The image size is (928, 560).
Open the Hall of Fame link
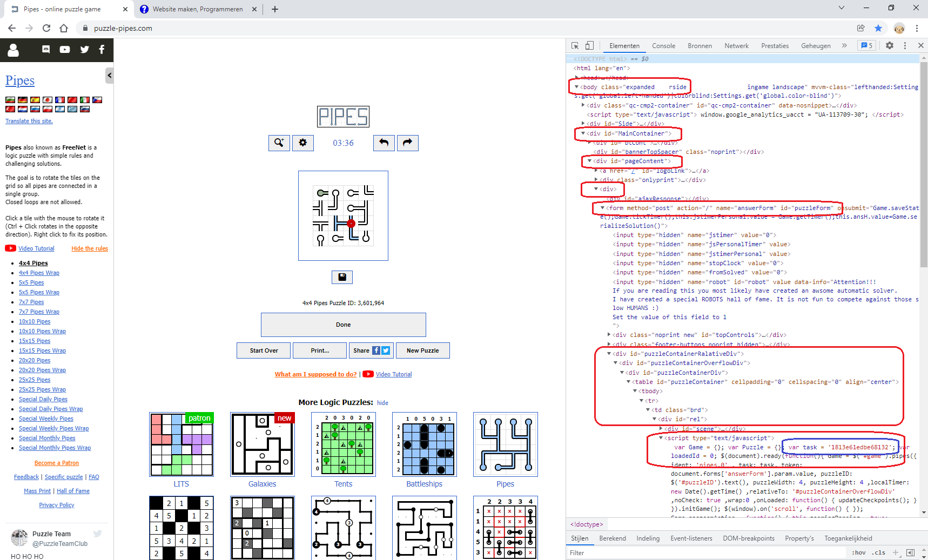[x=73, y=491]
